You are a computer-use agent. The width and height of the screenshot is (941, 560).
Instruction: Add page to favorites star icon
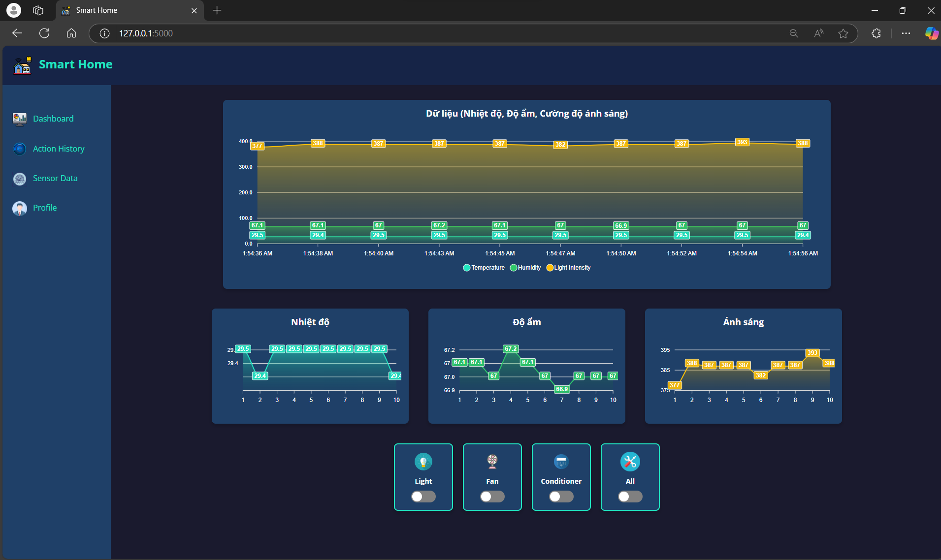(x=844, y=33)
